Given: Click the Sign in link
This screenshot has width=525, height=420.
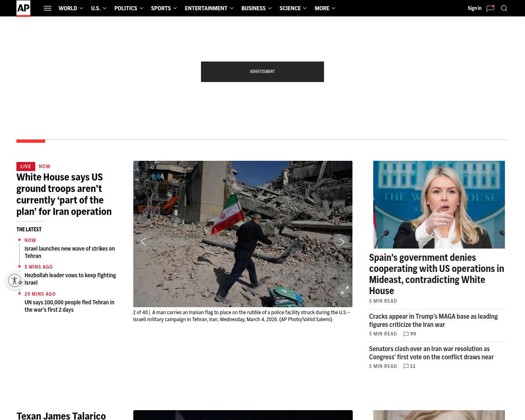Looking at the screenshot, I should click(x=475, y=8).
